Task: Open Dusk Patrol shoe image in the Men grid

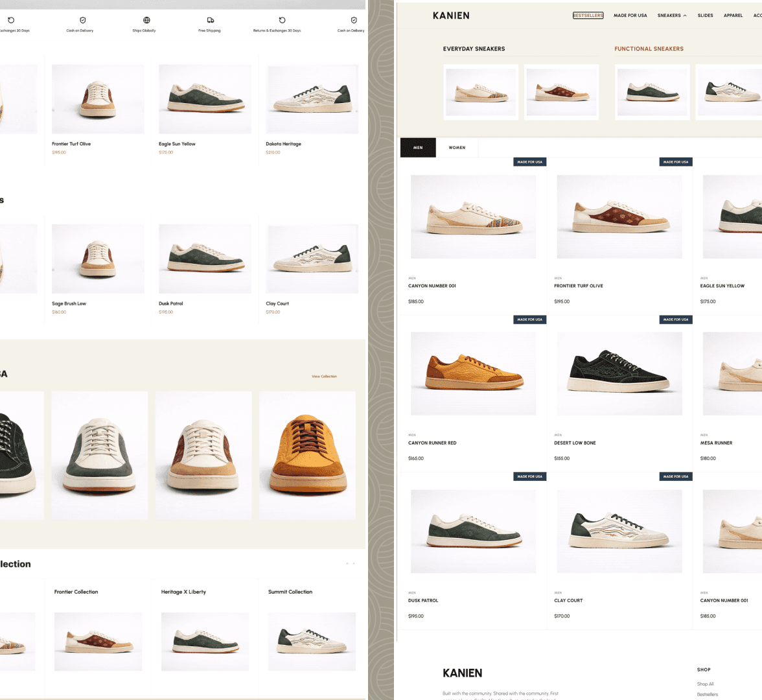Action: (x=473, y=531)
